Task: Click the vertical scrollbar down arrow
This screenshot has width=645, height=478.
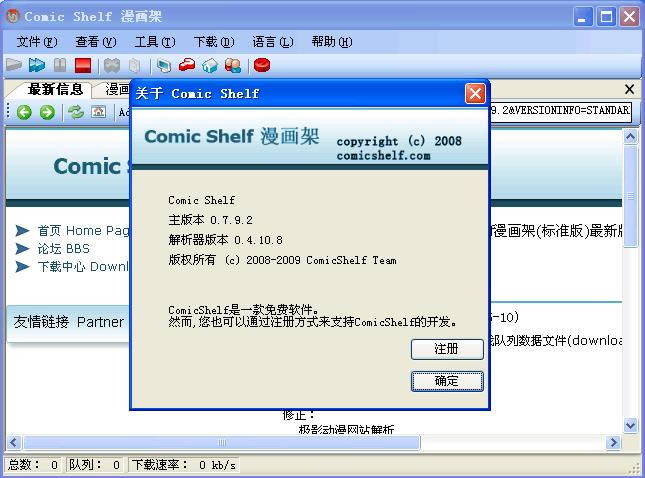Action: (x=631, y=425)
